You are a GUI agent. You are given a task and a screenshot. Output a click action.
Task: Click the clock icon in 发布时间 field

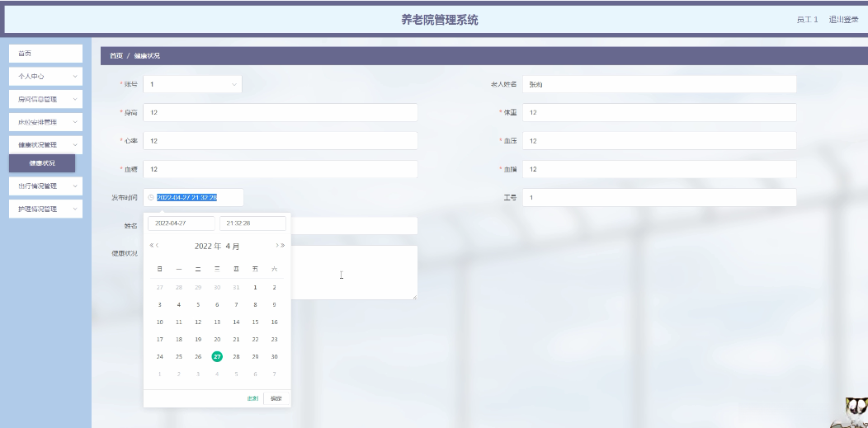(x=151, y=197)
